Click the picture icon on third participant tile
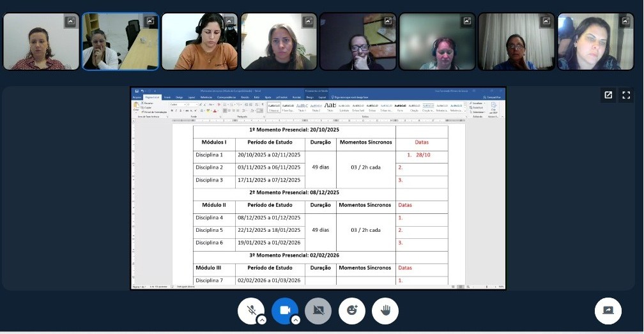Image resolution: width=644 pixels, height=334 pixels. click(229, 22)
